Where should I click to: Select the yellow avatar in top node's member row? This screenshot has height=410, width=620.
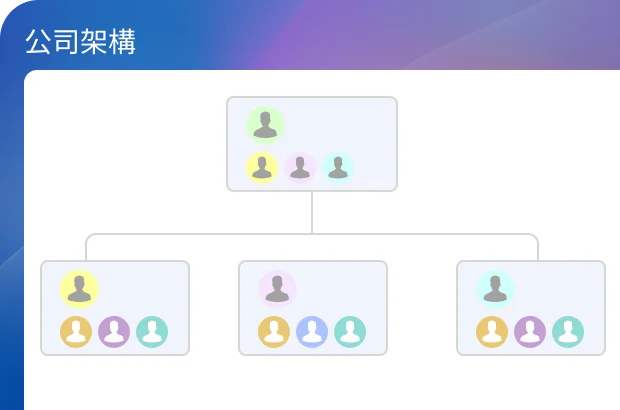click(x=262, y=168)
